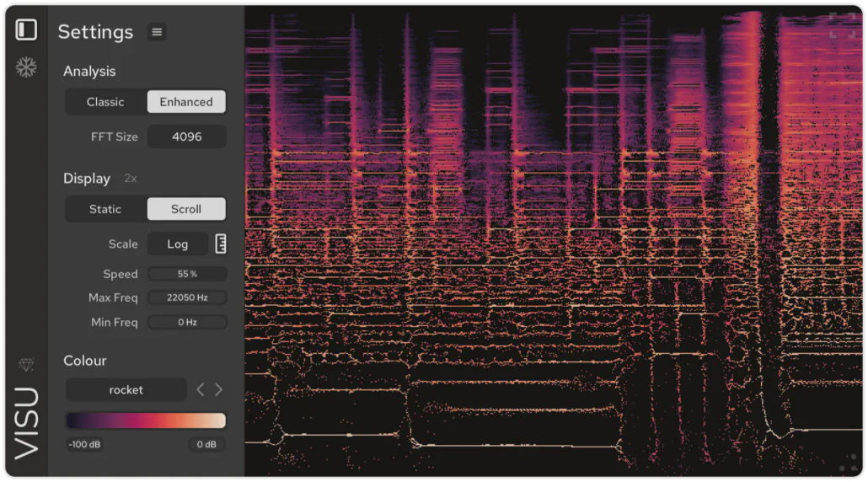Click the -100 dB minimum level value
The width and height of the screenshot is (868, 482).
[85, 444]
